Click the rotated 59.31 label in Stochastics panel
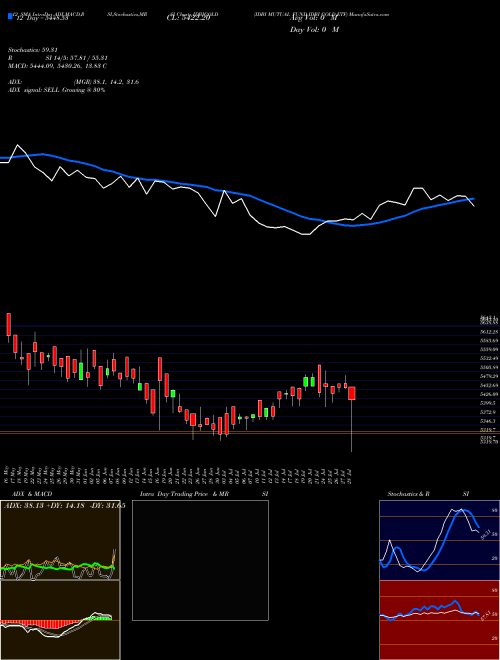The height and width of the screenshot is (660, 500). [x=485, y=535]
